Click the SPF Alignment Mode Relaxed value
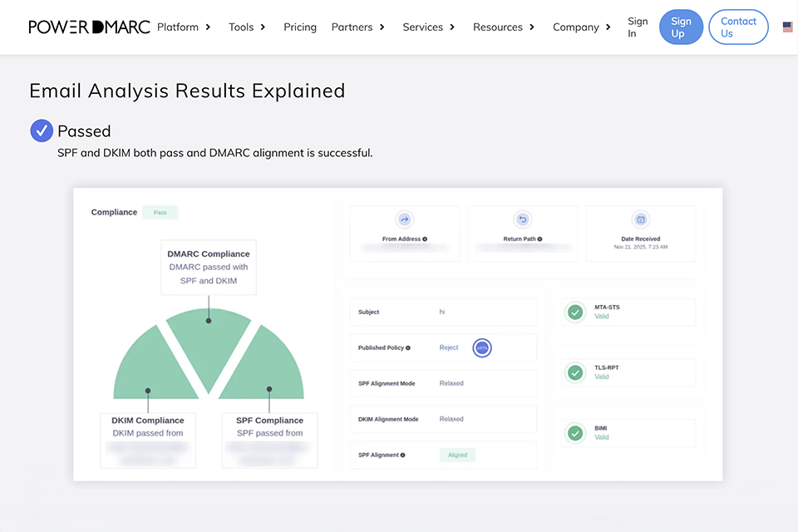The height and width of the screenshot is (532, 798). [451, 383]
